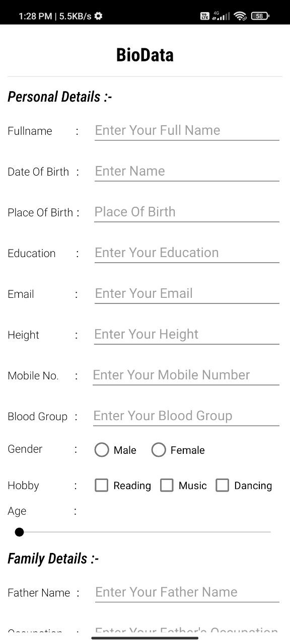Tap the battery indicator showing 58
Screen dimensions: 290x644
click(x=261, y=16)
